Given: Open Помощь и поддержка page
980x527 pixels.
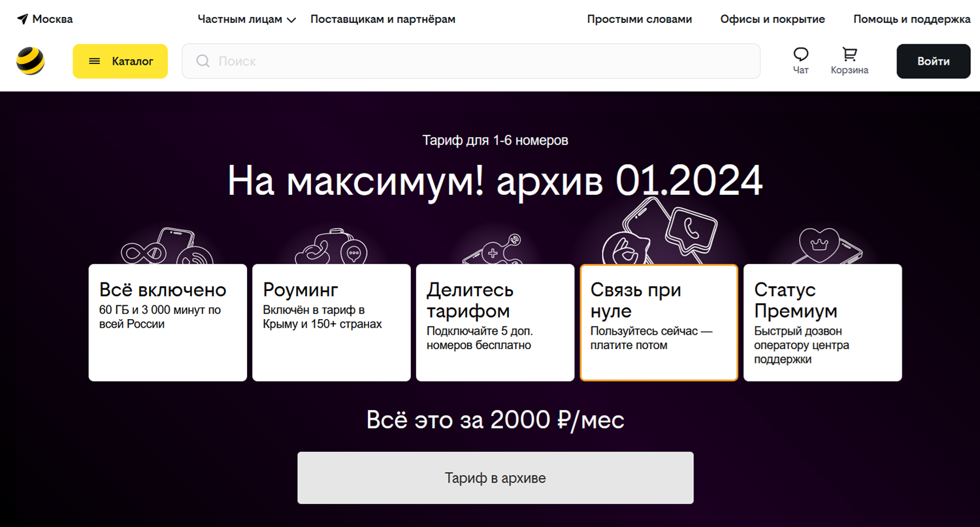Looking at the screenshot, I should (x=912, y=19).
